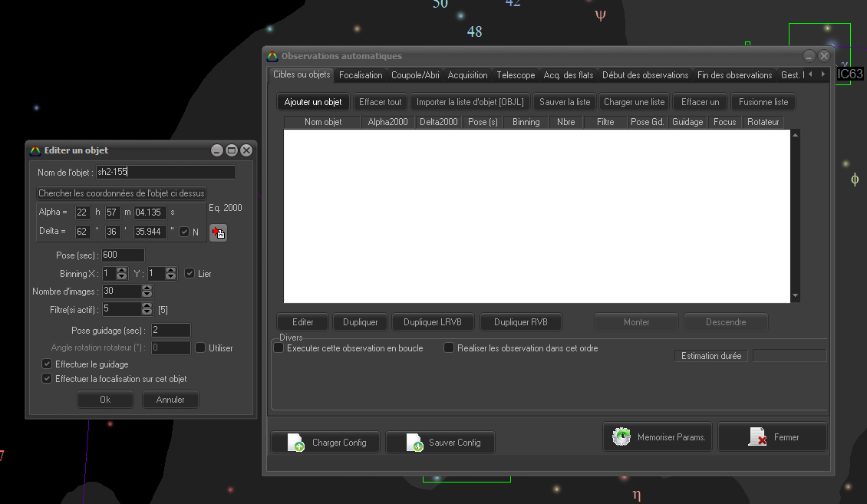Click Effacer un button

[700, 102]
